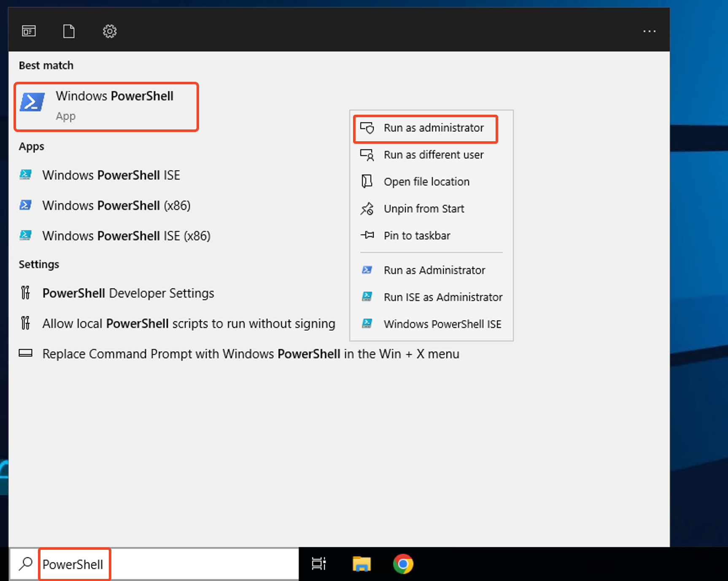Open File Explorer from the taskbar
Screen dimensions: 728x581
pyautogui.click(x=361, y=564)
